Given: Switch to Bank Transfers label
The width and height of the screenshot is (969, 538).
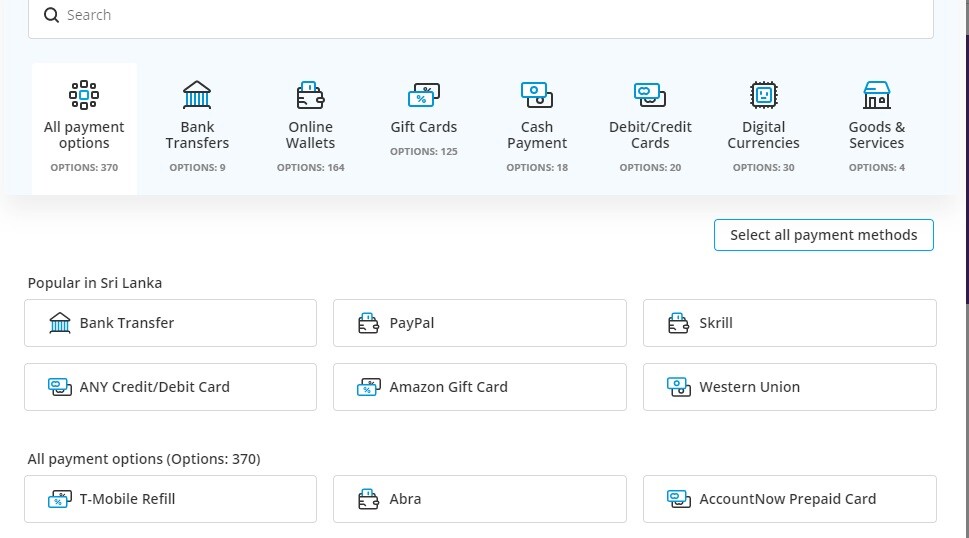Looking at the screenshot, I should click(197, 135).
